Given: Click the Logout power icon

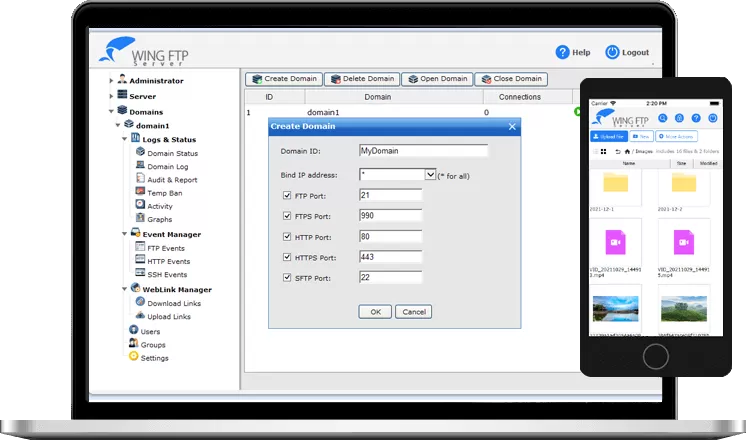Looking at the screenshot, I should (612, 52).
